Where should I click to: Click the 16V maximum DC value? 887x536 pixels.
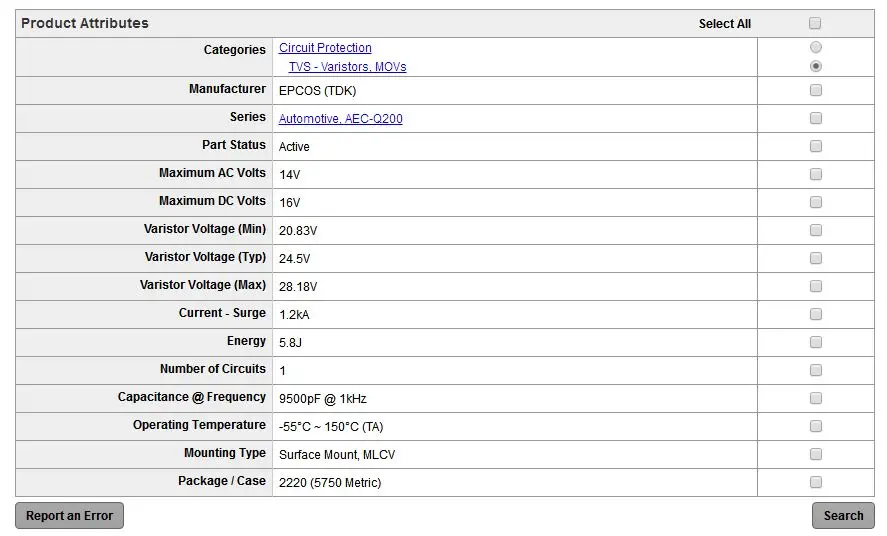click(290, 203)
